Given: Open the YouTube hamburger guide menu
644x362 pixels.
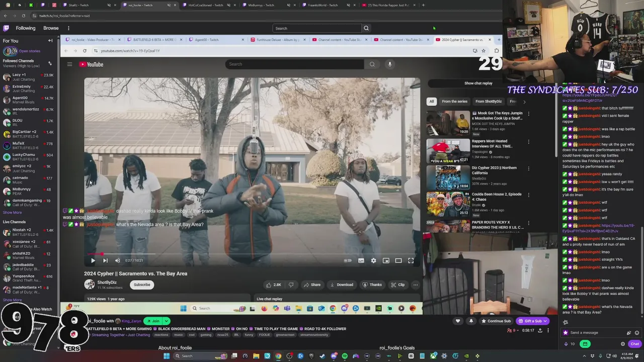Looking at the screenshot, I should point(69,64).
